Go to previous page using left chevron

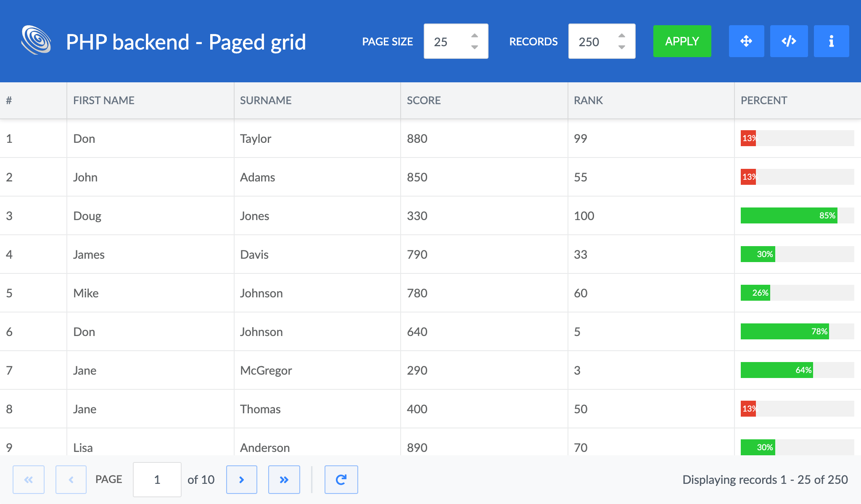(71, 479)
